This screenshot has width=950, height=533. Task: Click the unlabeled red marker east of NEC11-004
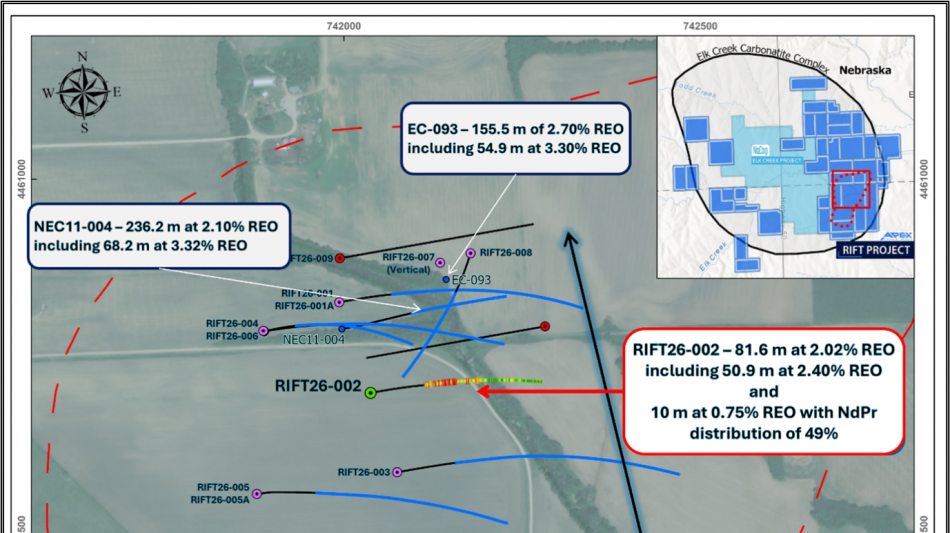tap(545, 326)
